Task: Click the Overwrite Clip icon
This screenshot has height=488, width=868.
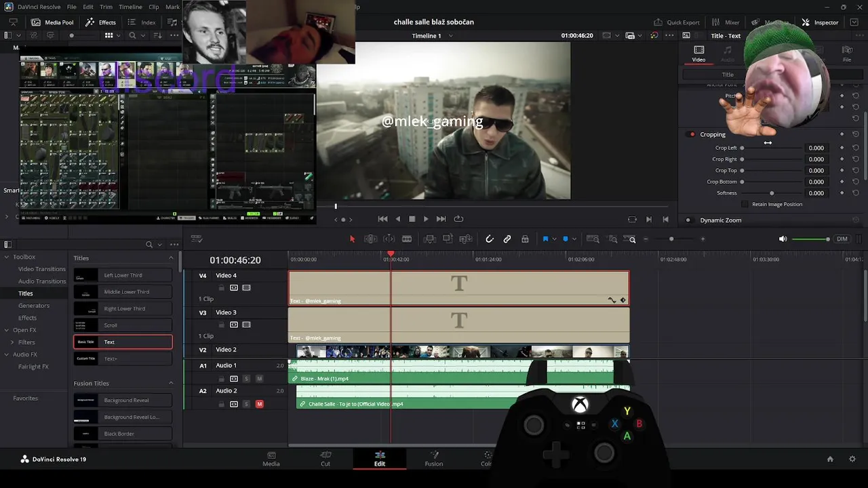Action: coord(448,239)
